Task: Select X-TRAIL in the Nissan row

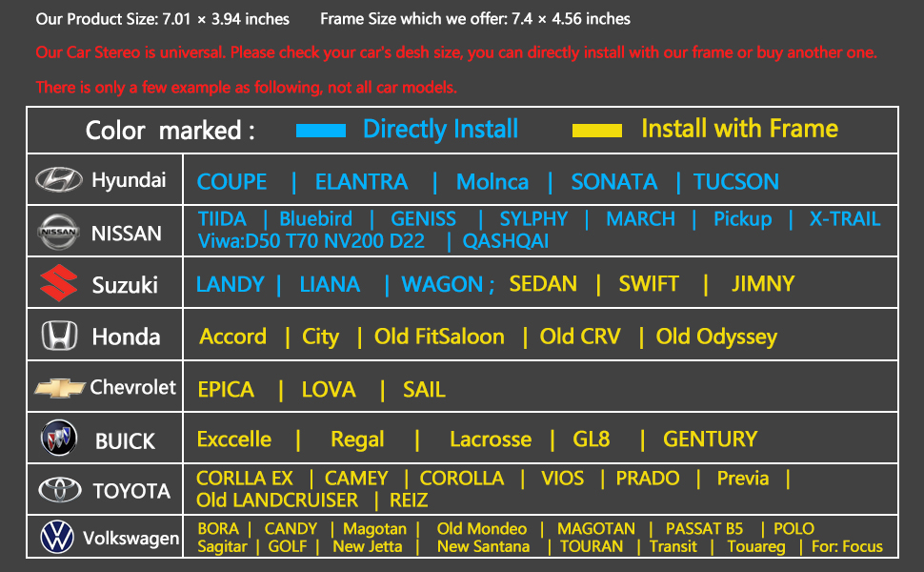Action: (844, 218)
